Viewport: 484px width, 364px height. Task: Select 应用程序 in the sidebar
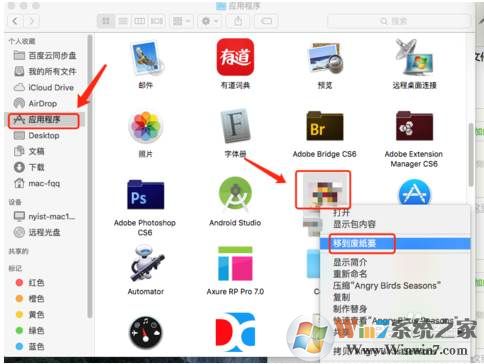(x=44, y=120)
